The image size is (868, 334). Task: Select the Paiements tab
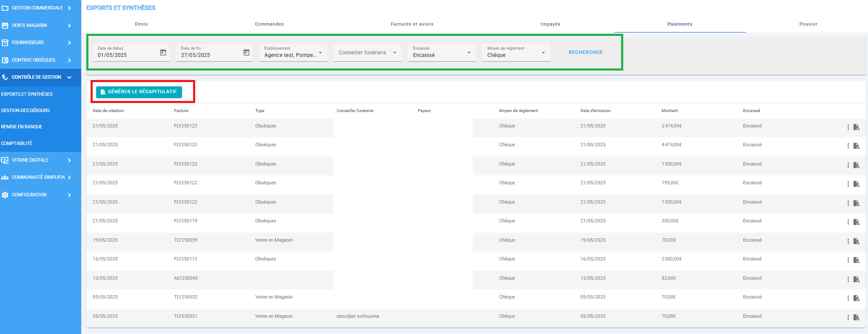(x=680, y=24)
